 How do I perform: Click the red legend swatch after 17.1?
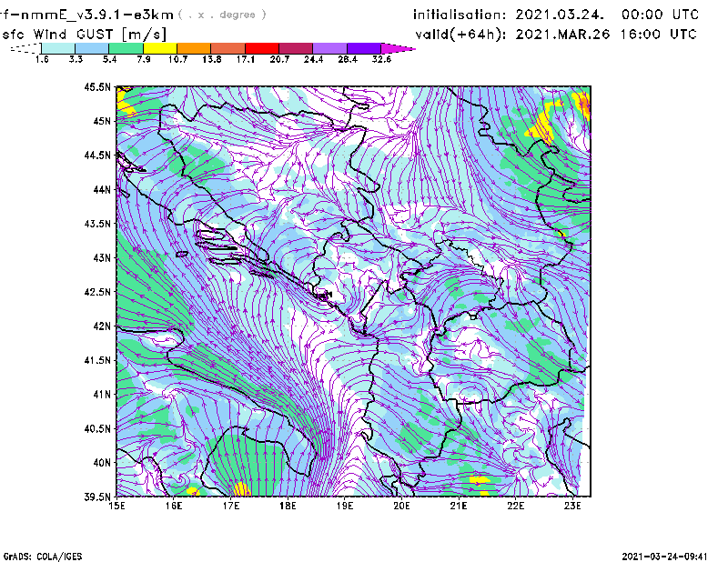coord(262,48)
